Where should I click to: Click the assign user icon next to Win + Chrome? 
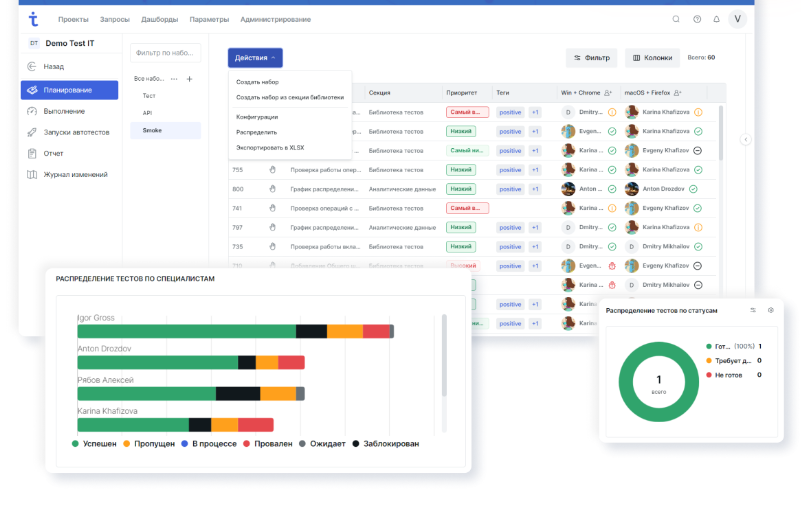607,92
